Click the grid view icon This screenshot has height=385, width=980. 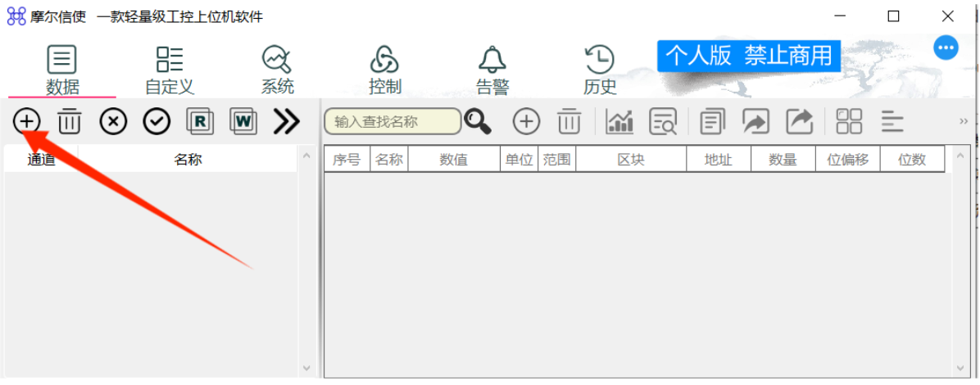pos(849,122)
